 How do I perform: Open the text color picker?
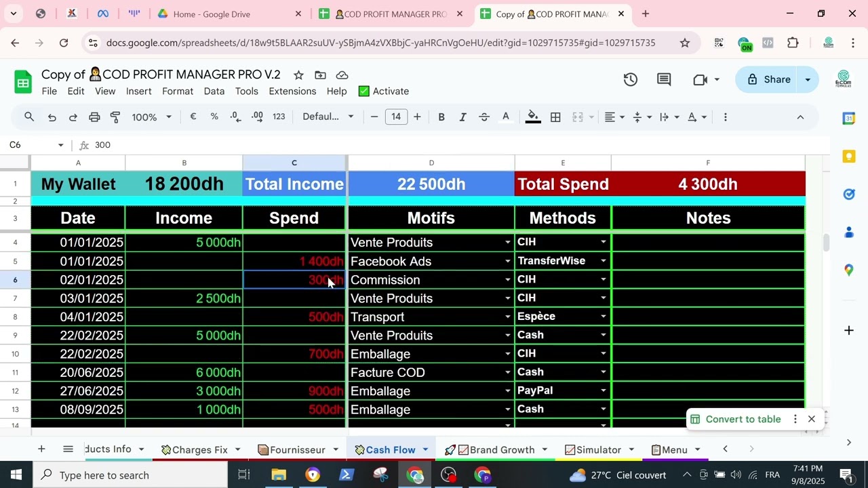click(x=505, y=117)
